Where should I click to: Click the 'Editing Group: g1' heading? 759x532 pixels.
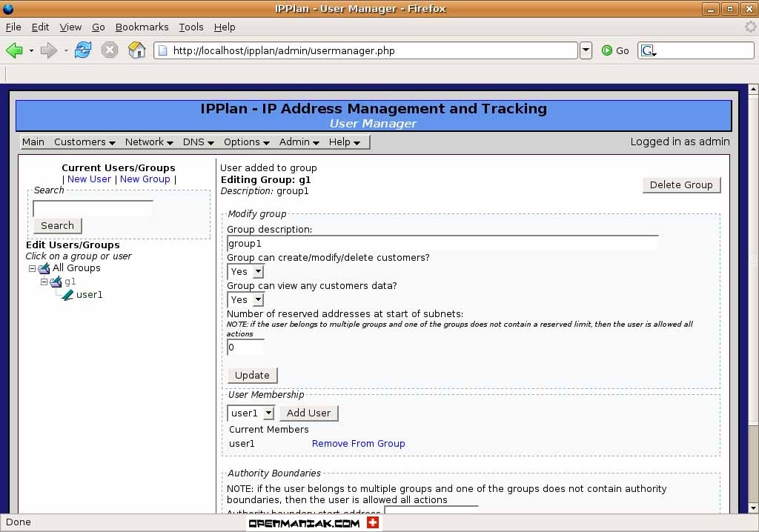click(266, 179)
